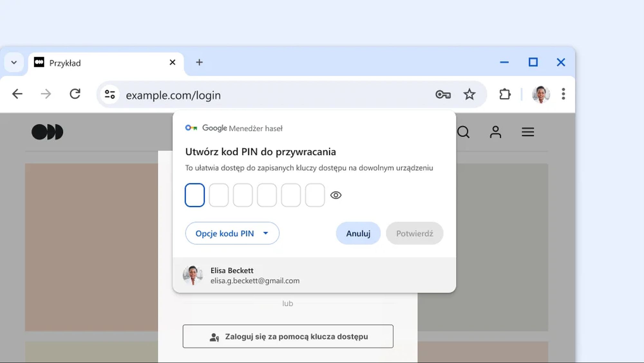The width and height of the screenshot is (644, 363).
Task: Open the website hamburger menu
Action: [528, 132]
